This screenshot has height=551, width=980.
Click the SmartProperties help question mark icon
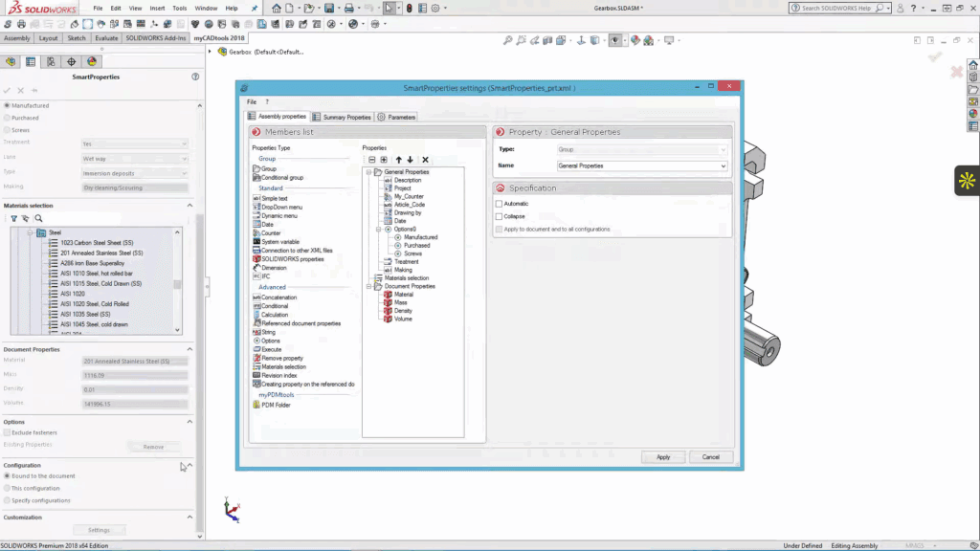(195, 77)
